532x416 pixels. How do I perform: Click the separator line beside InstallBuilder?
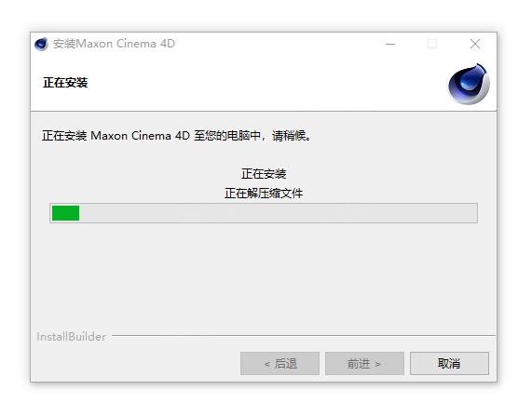[x=304, y=336]
